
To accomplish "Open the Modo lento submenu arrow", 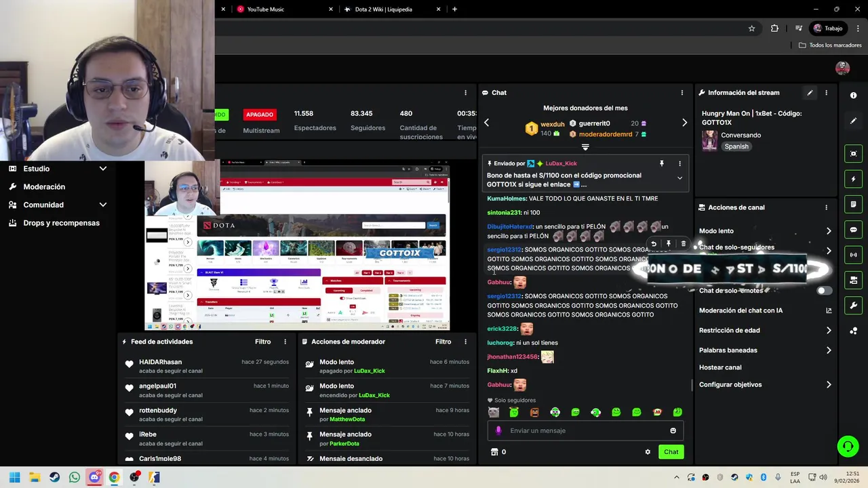I will pyautogui.click(x=829, y=231).
